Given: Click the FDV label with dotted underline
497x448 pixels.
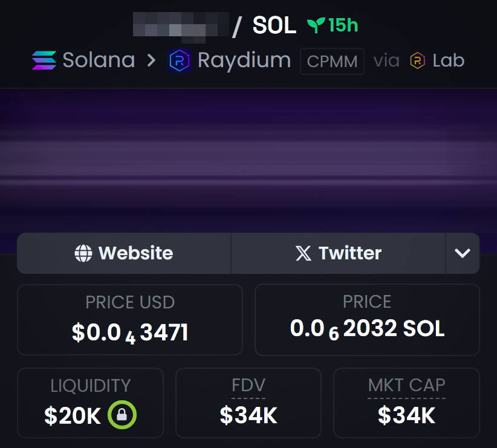Looking at the screenshot, I should click(248, 386).
